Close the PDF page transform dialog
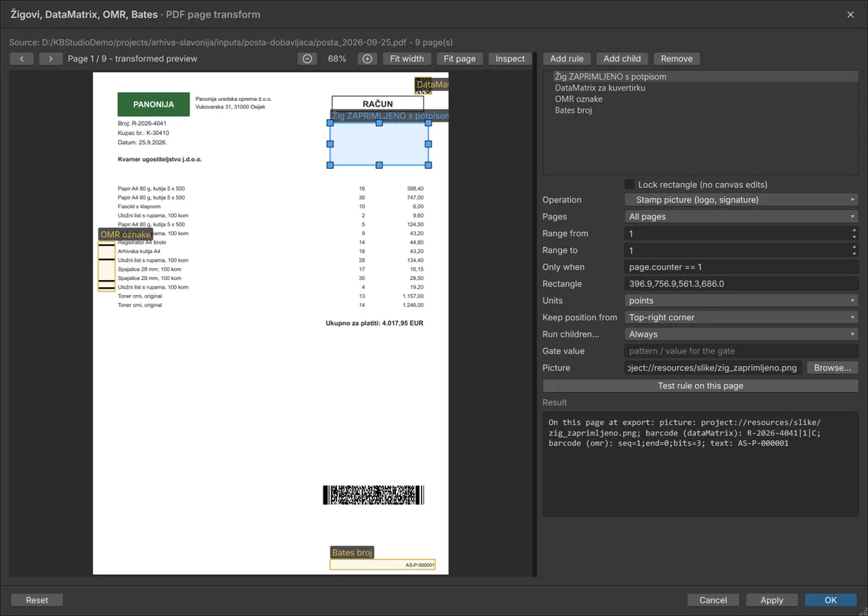868x616 pixels. (851, 14)
